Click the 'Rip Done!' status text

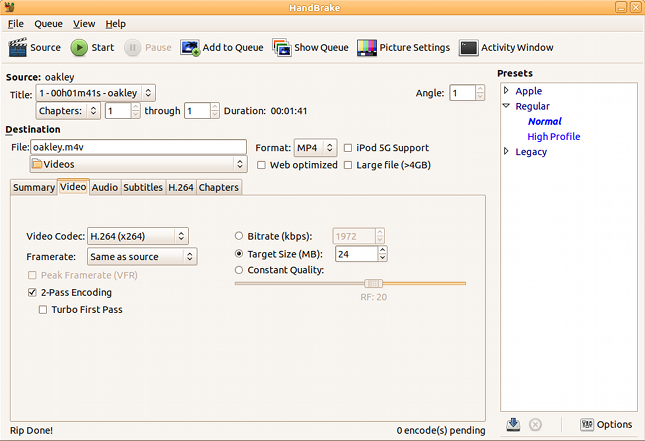click(31, 430)
